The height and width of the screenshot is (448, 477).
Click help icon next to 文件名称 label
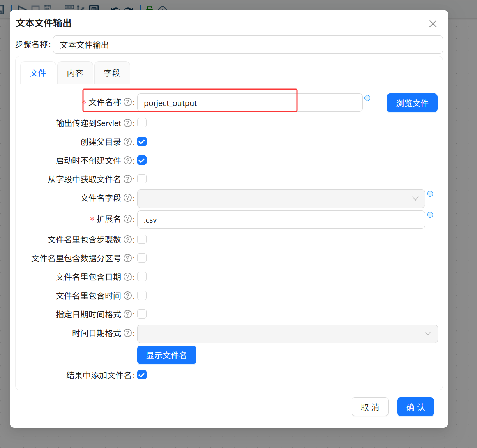tap(127, 102)
